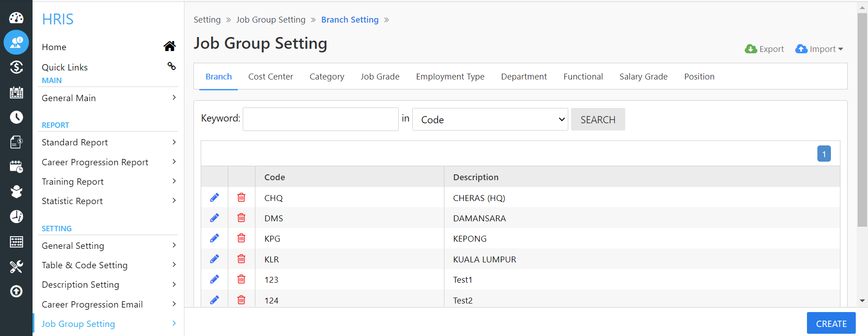Open the pie chart analytics icon
This screenshot has height=336, width=868.
click(x=16, y=216)
